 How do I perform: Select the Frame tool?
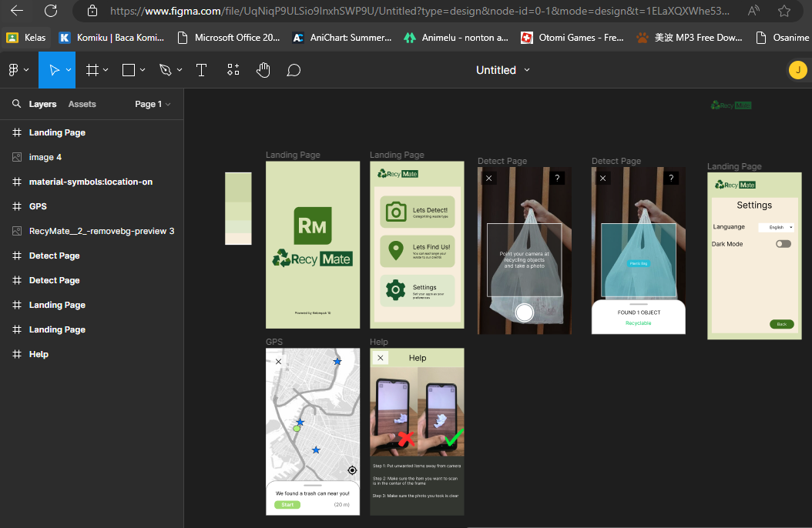pos(92,70)
